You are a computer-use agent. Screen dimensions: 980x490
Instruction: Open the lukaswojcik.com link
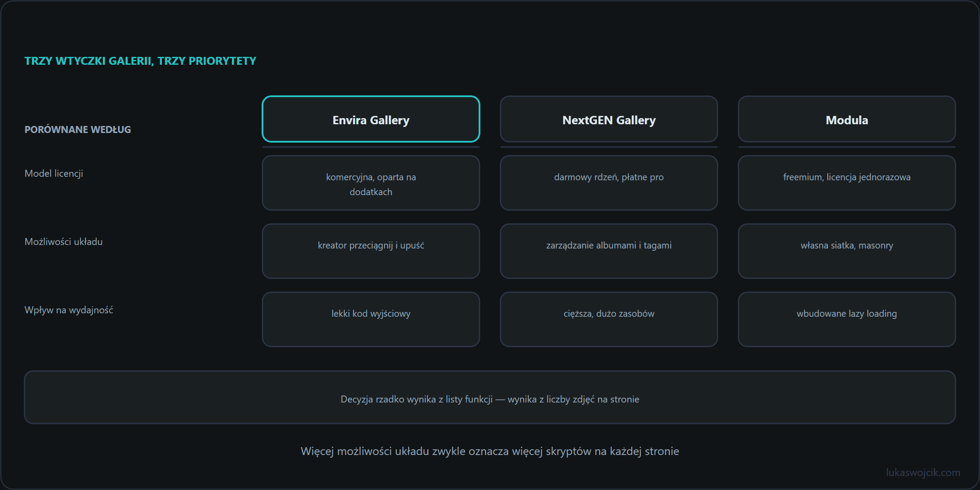(x=923, y=472)
